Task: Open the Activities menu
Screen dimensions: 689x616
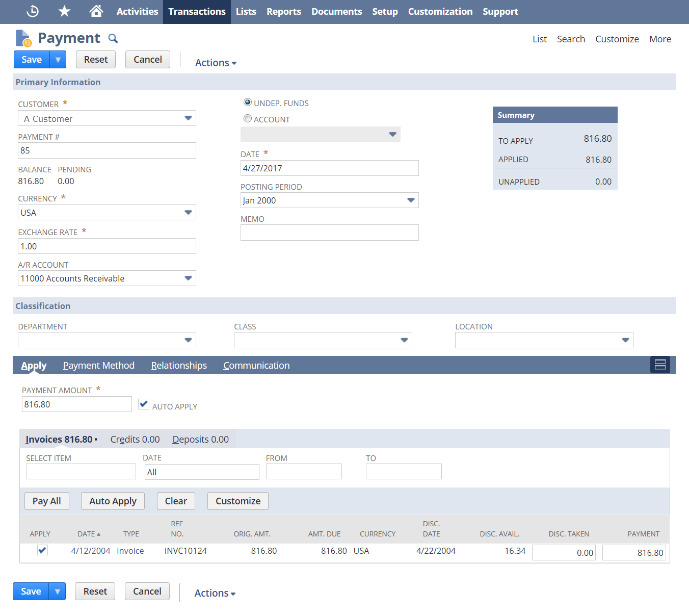Action: coord(137,11)
